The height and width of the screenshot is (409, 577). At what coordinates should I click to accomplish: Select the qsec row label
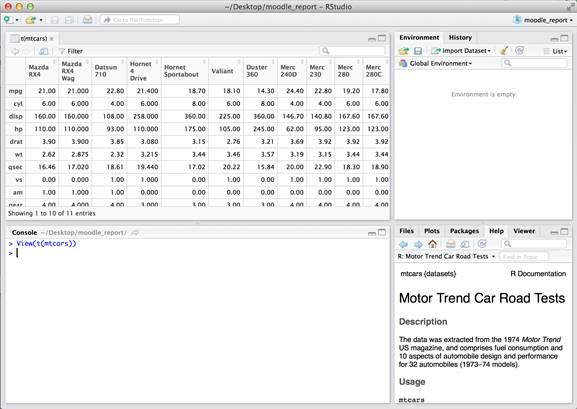(15, 167)
